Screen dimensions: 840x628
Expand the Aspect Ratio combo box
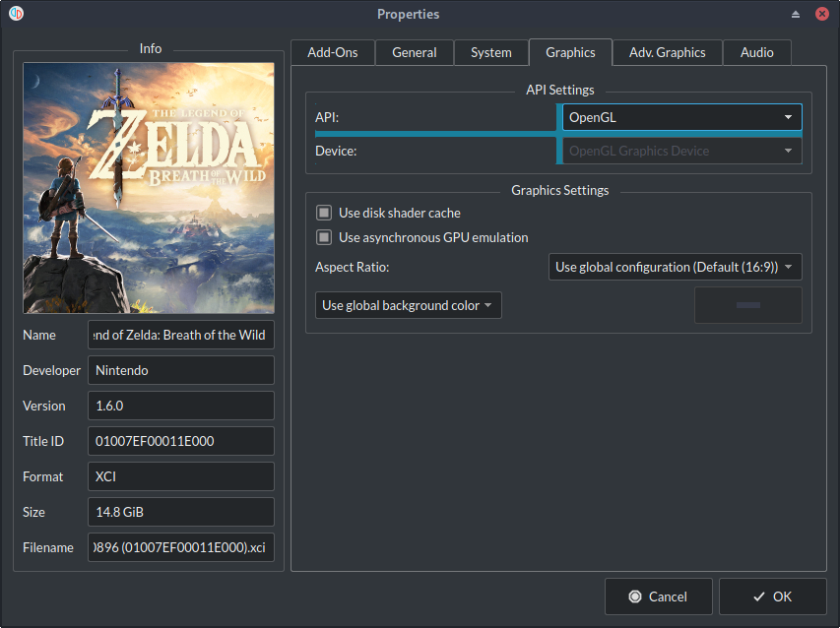(x=675, y=267)
